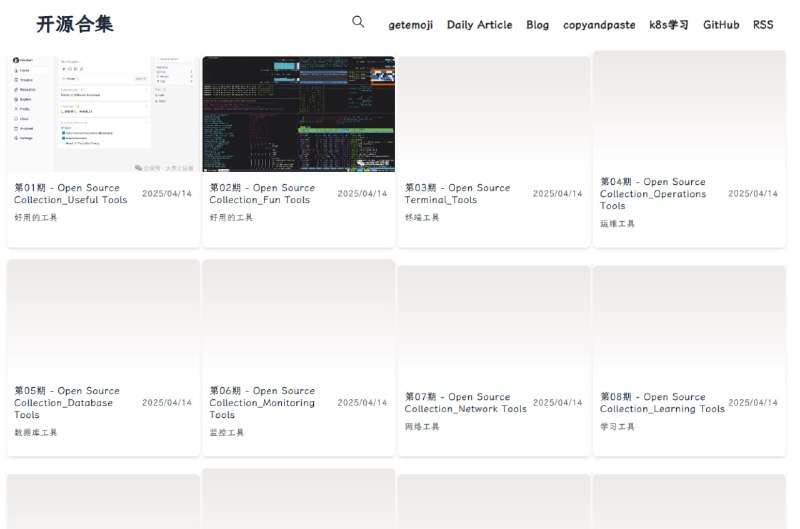Open the 第05期 Collection_Database Tools article
The width and height of the screenshot is (800, 529).
(x=66, y=403)
